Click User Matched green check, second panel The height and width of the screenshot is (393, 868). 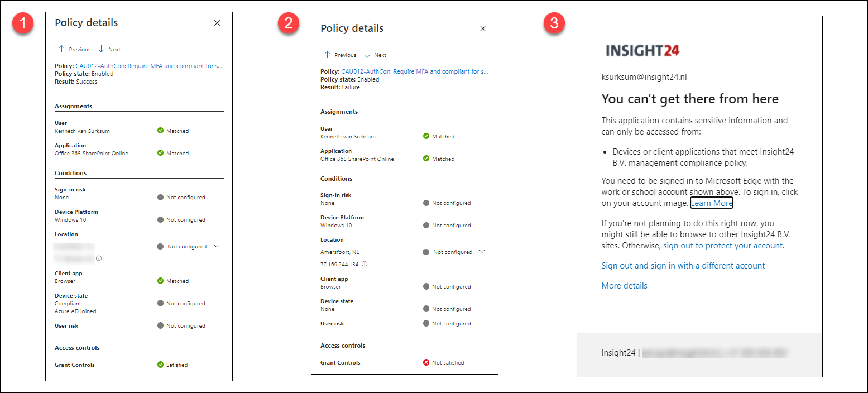426,136
